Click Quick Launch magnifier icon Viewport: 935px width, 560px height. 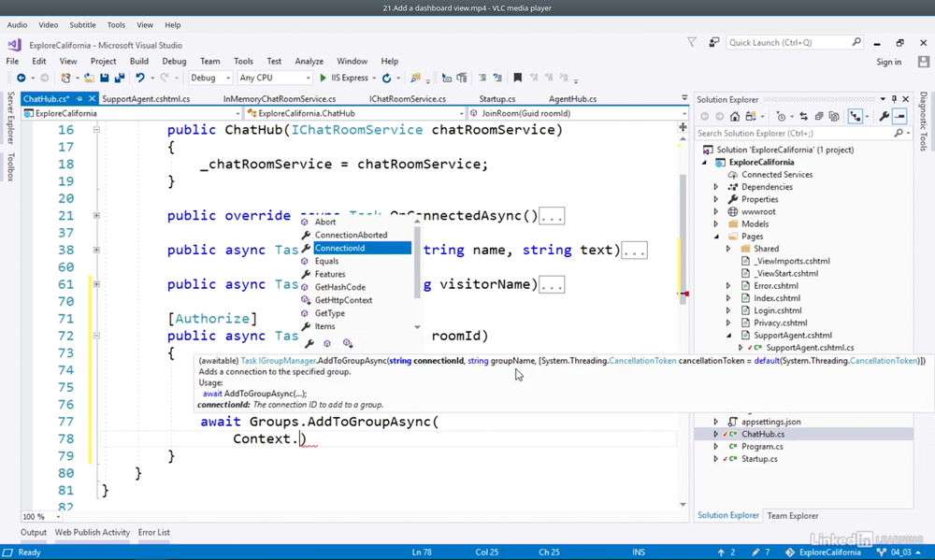[x=856, y=42]
